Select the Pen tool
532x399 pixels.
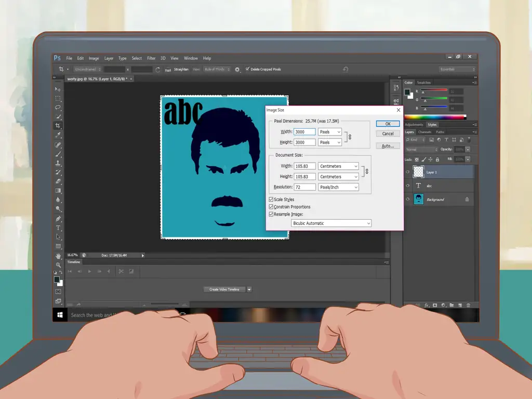(x=58, y=218)
